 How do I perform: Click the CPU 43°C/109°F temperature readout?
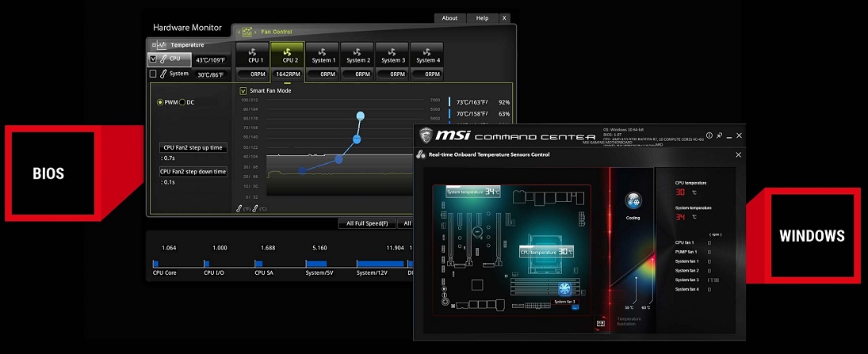pos(210,60)
